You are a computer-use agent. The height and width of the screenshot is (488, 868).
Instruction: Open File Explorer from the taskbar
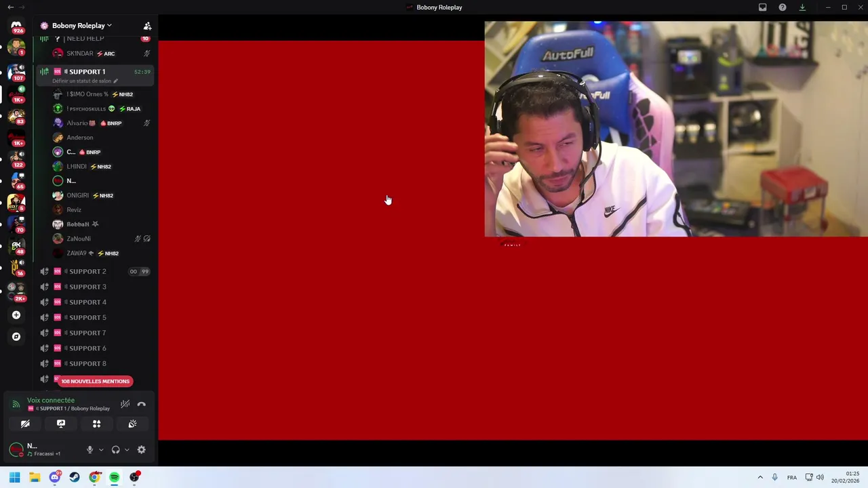pyautogui.click(x=35, y=477)
